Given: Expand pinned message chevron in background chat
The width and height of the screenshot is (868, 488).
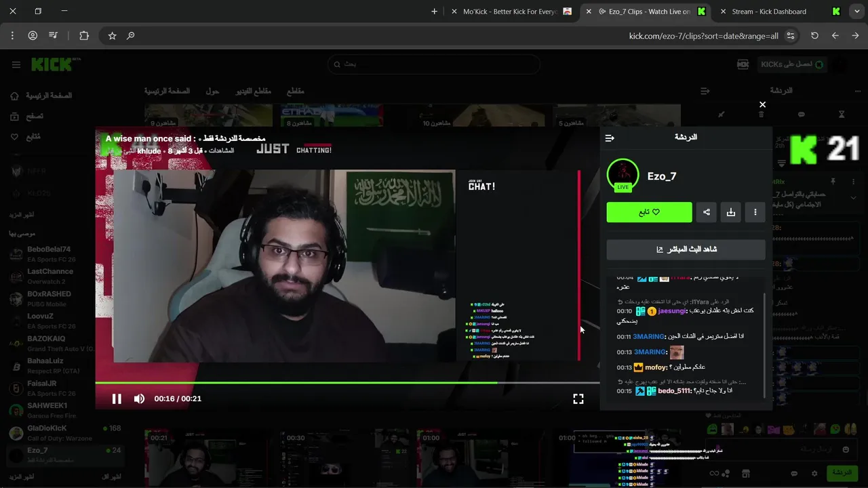Looking at the screenshot, I should pyautogui.click(x=853, y=197).
